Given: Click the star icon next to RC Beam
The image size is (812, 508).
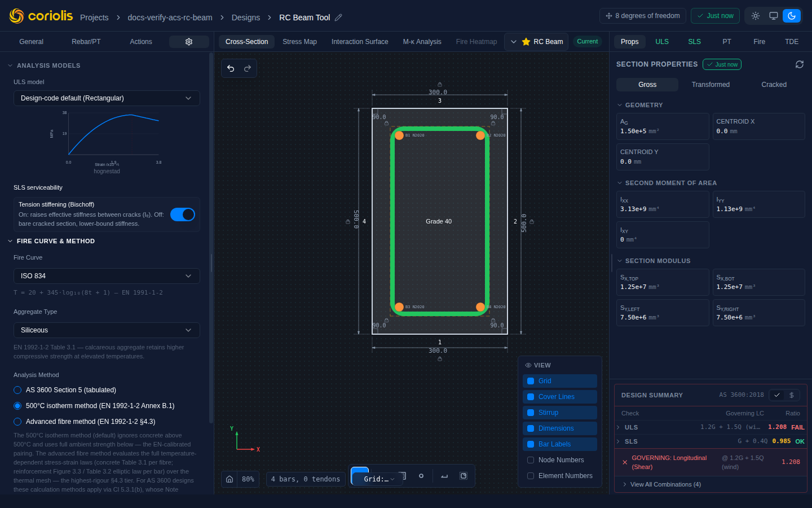Looking at the screenshot, I should point(526,42).
